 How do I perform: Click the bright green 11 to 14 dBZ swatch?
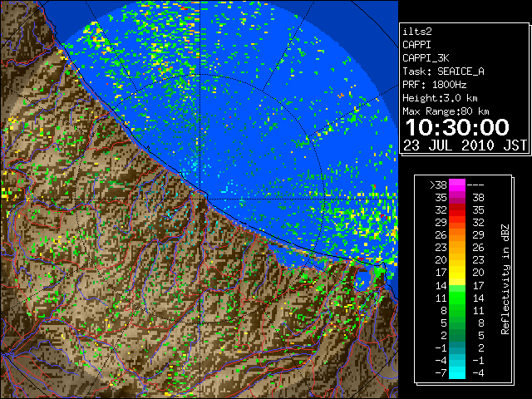pos(457,298)
